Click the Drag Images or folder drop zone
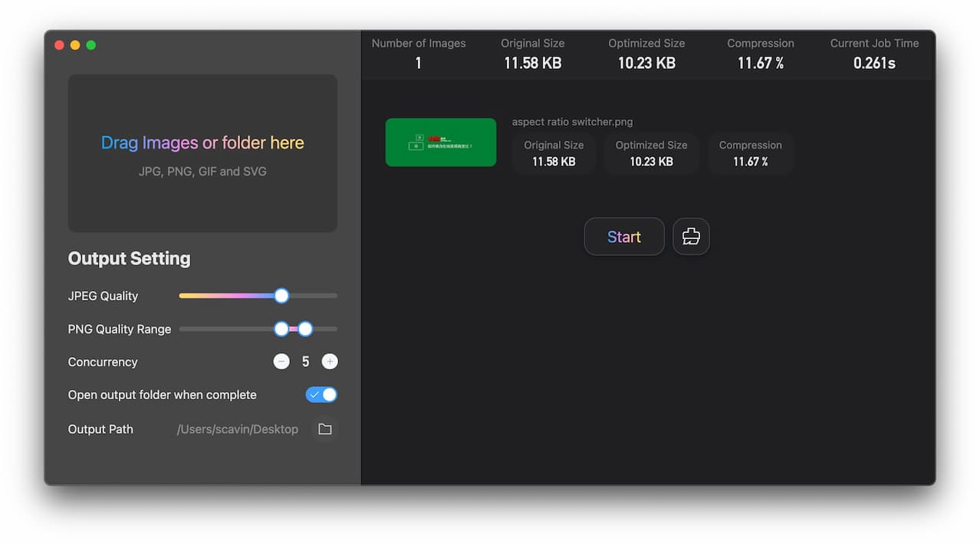 pos(202,153)
